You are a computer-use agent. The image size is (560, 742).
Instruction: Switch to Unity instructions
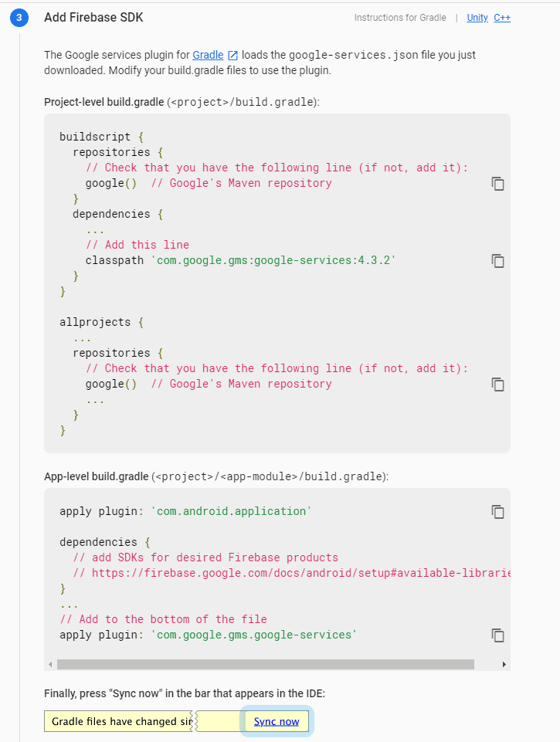tap(477, 18)
